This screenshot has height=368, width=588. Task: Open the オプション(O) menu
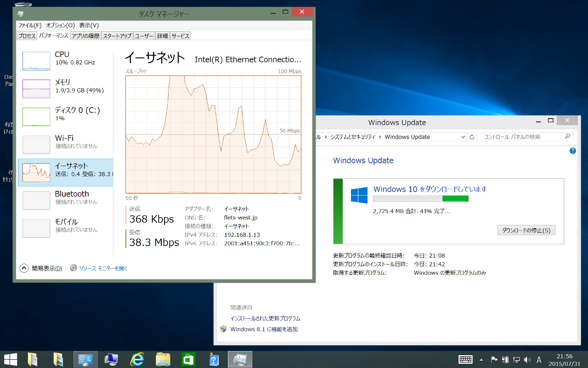click(60, 25)
